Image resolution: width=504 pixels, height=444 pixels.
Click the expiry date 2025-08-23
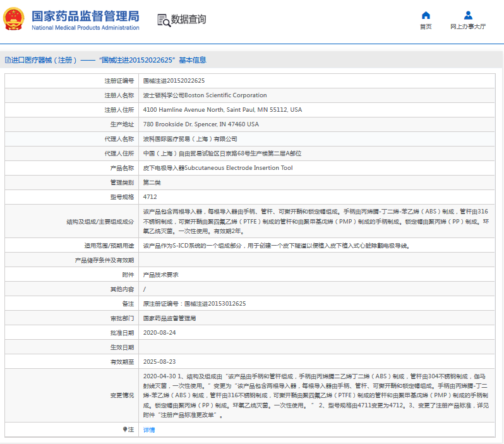pyautogui.click(x=159, y=362)
